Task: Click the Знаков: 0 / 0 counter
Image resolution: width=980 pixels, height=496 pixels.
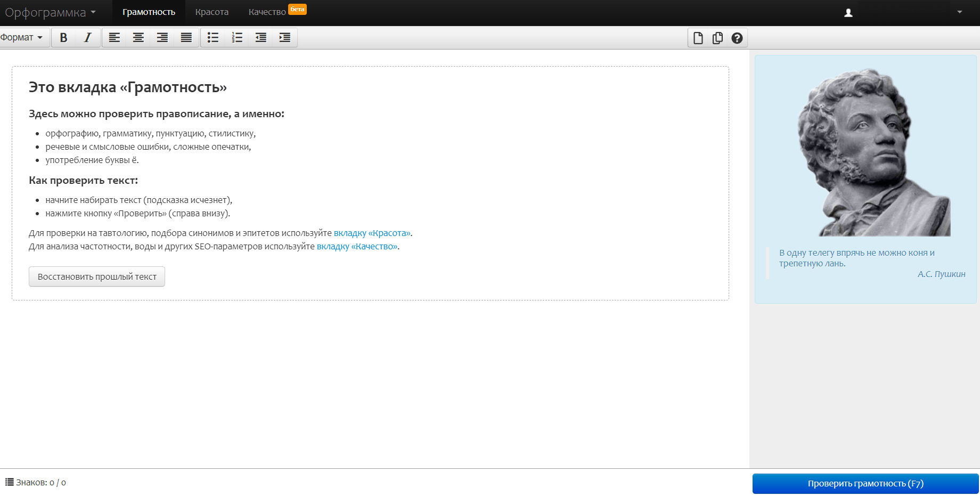Action: [x=41, y=483]
